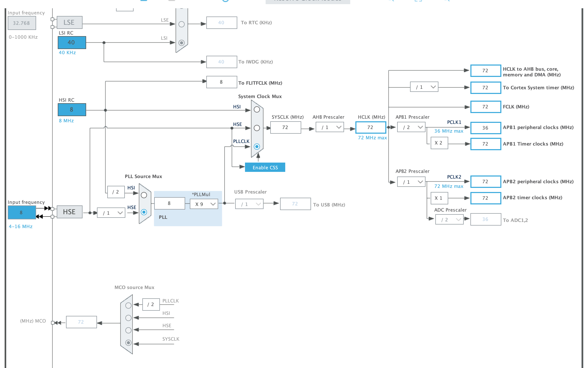Click the '0-1000 KHz' range label
This screenshot has height=368, width=588.
(23, 37)
